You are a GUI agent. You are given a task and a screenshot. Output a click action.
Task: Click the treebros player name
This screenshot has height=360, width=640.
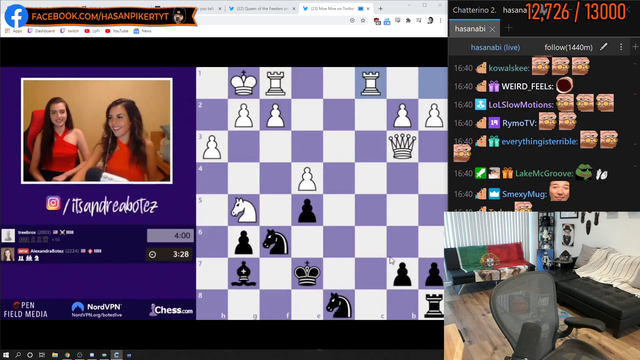(27, 232)
